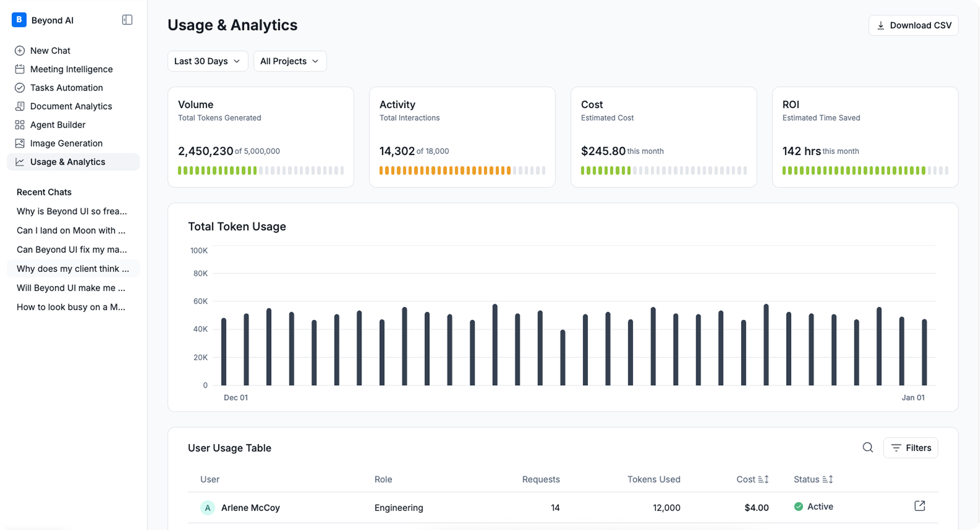Screen dimensions: 980x530
Task: Click the Document Analytics page icon
Action: point(19,106)
